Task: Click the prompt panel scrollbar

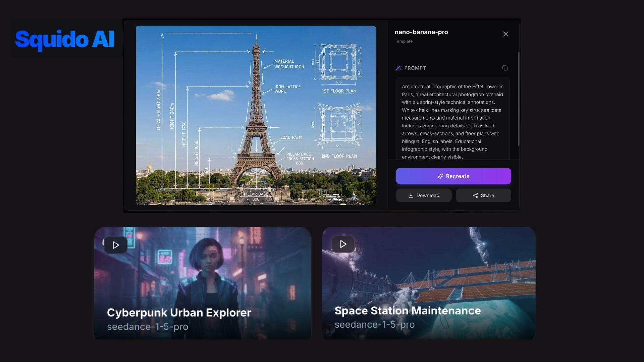Action: [519, 99]
